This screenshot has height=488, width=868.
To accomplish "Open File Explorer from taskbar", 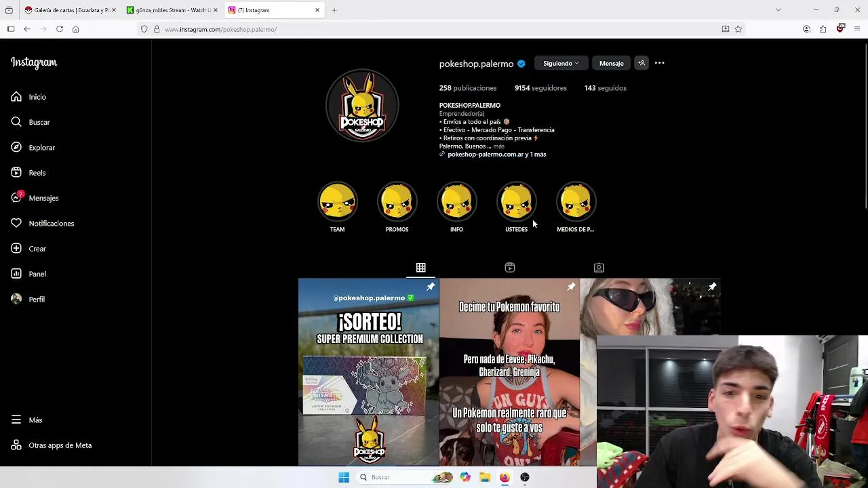I will point(485,477).
